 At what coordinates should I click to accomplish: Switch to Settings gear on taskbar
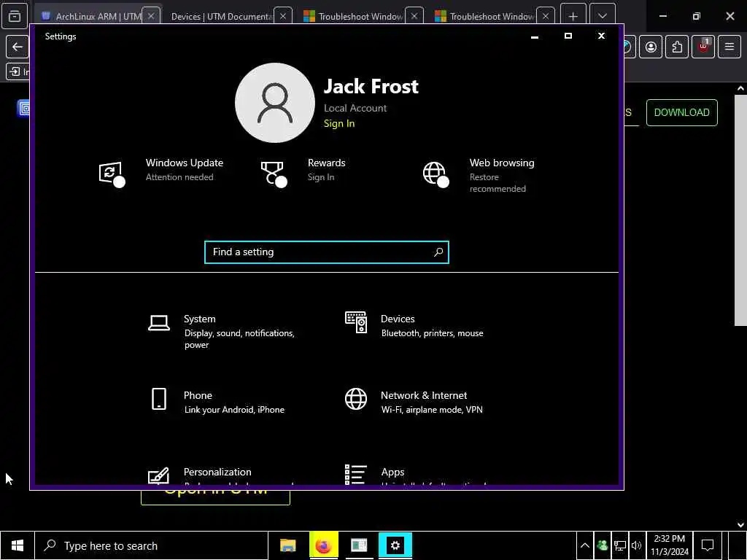(395, 545)
